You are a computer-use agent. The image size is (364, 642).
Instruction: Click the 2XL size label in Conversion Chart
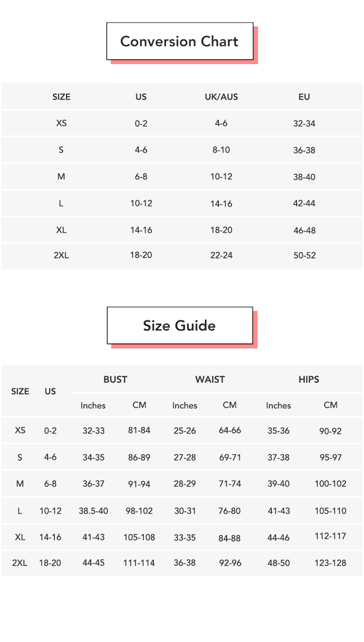coord(61,255)
